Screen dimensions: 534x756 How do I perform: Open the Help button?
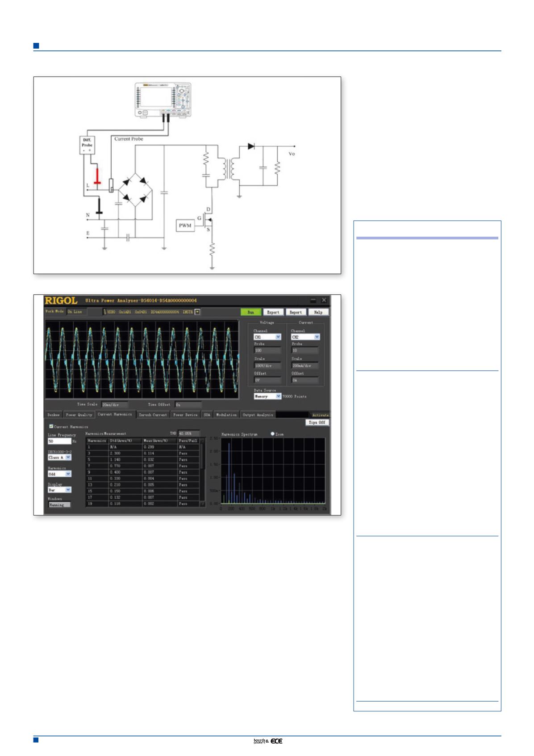[318, 312]
